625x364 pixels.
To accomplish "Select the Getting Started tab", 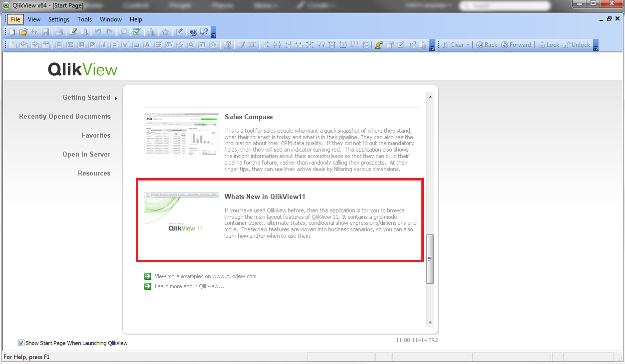I will [86, 97].
